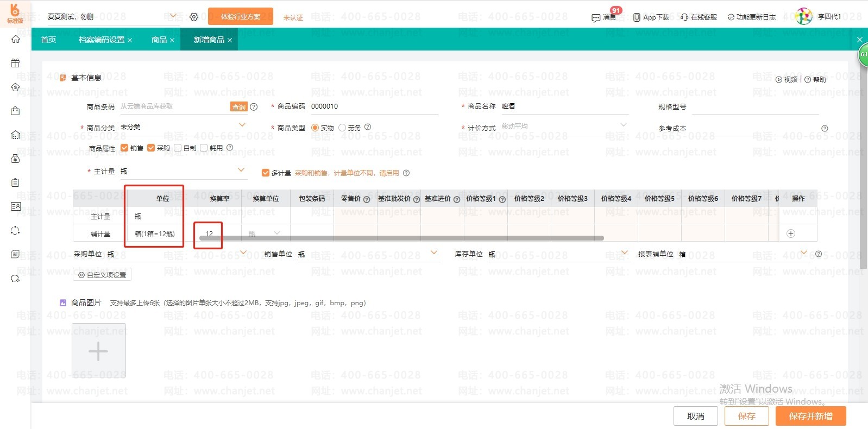Check the 自制 attribute checkbox
The image size is (868, 429).
[x=178, y=148]
